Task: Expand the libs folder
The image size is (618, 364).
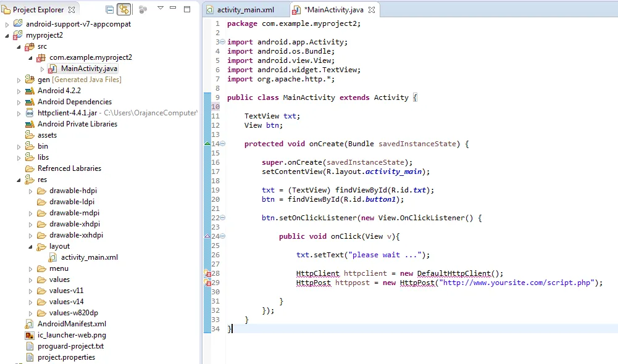Action: [x=19, y=157]
